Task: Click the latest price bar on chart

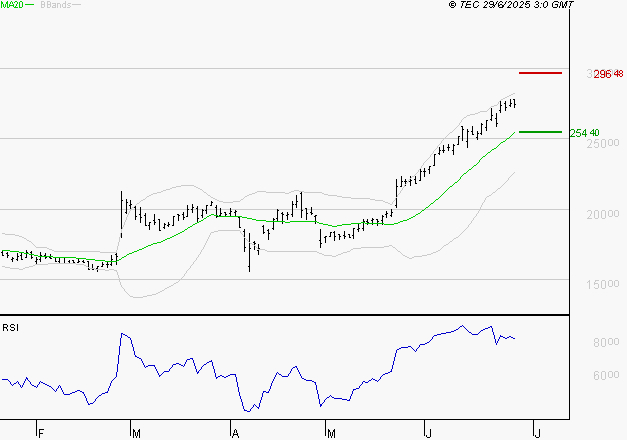Action: (x=514, y=103)
